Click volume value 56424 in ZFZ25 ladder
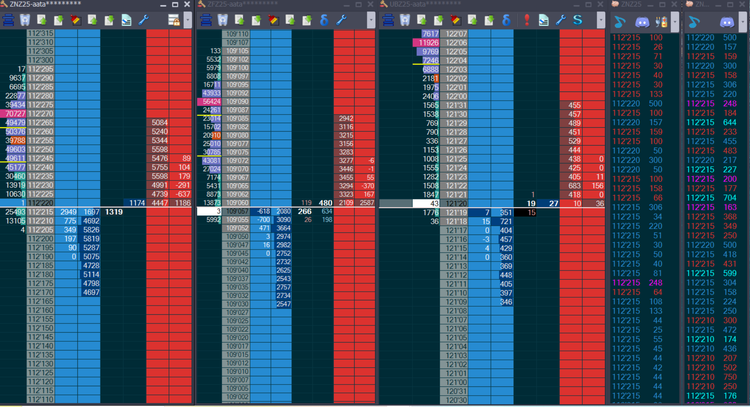Image resolution: width=750 pixels, height=407 pixels. point(209,102)
